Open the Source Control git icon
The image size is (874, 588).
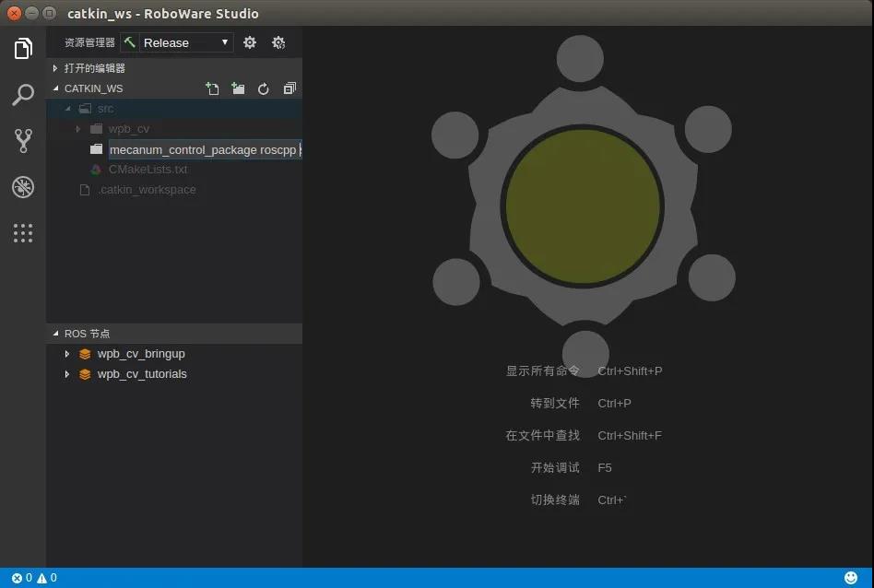point(23,140)
